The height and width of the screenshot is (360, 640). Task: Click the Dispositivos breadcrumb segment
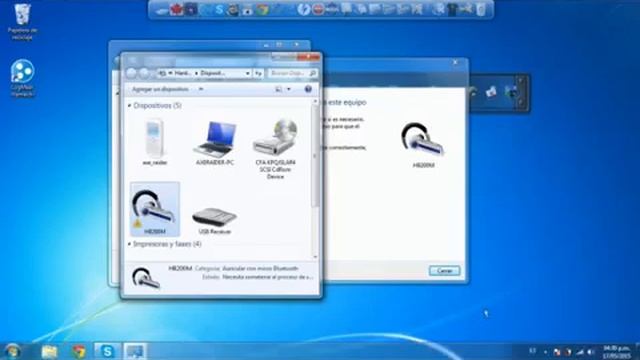pyautogui.click(x=213, y=73)
